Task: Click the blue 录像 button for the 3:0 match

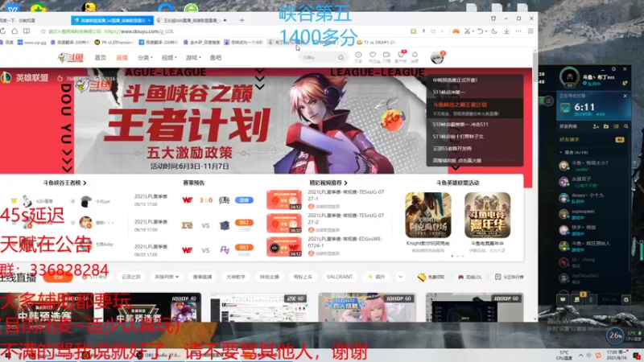Action: tap(244, 200)
